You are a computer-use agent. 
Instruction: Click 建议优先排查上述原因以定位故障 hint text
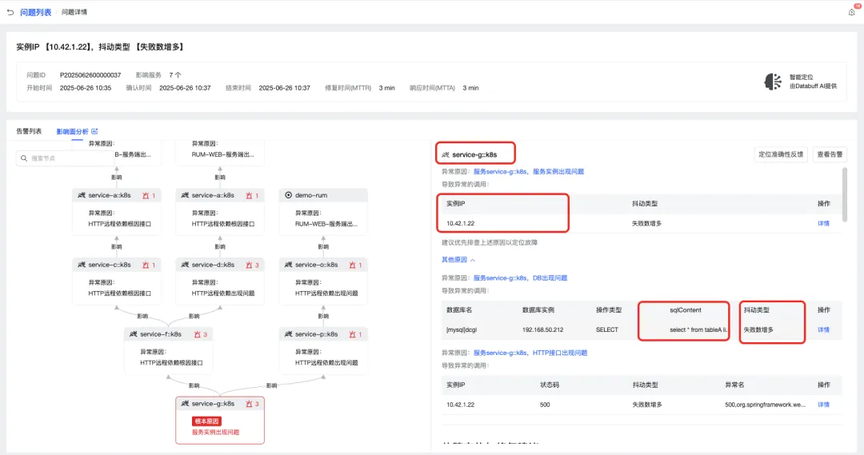489,242
